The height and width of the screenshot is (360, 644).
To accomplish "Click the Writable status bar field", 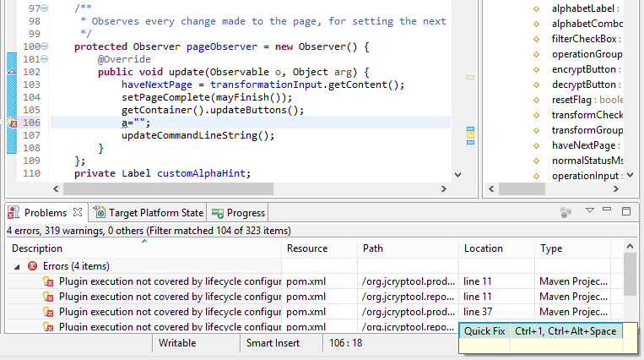I will [x=177, y=343].
